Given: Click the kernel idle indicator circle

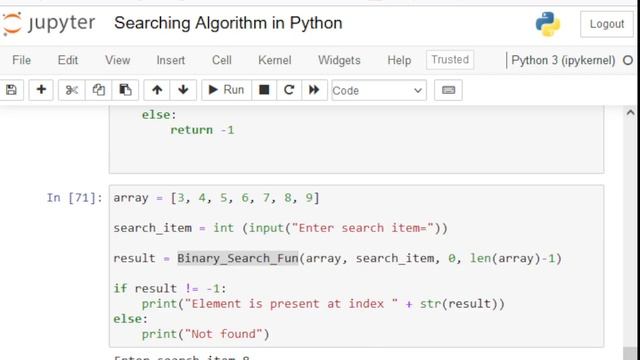Looking at the screenshot, I should 628,60.
